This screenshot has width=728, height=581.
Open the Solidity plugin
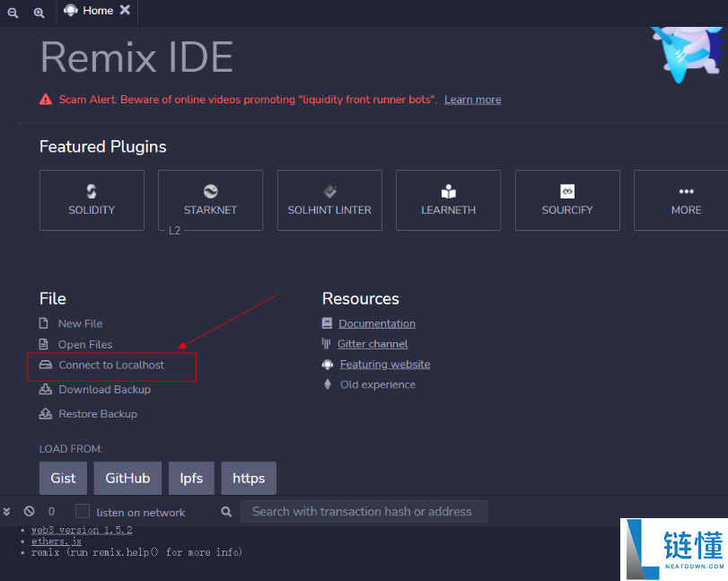(92, 200)
